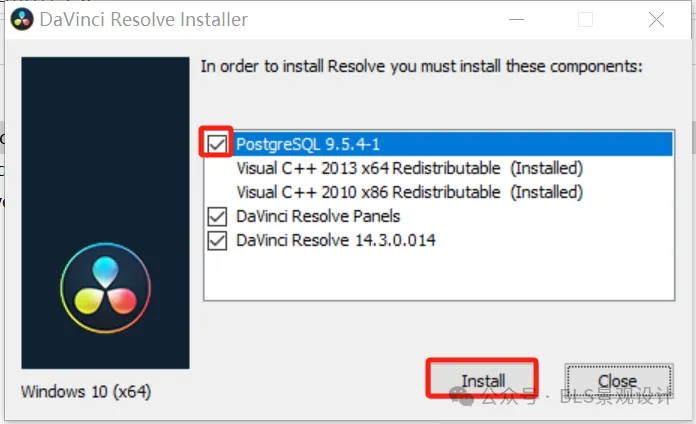Select Visual C++ 2013 x64 Redistributable entry
The height and width of the screenshot is (424, 696).
tap(409, 168)
